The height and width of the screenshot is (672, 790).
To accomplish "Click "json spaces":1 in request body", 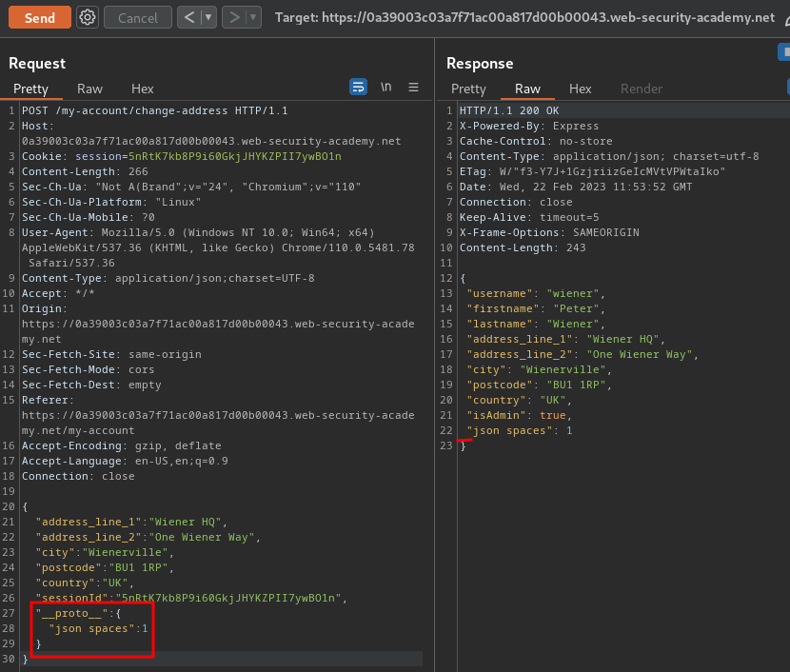I will coord(98,628).
